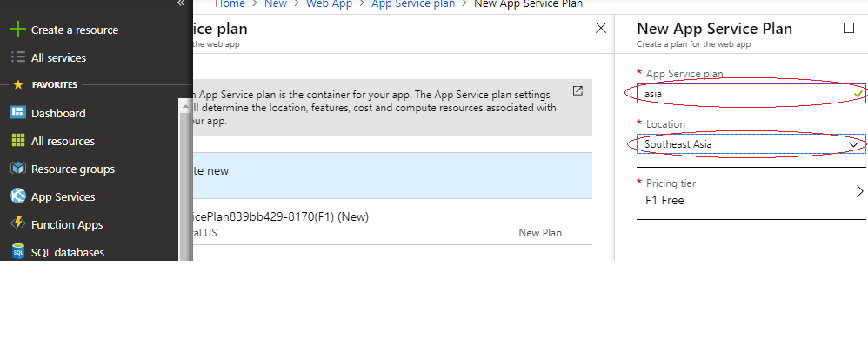Collapse the sidebar with double chevron

pos(180,3)
